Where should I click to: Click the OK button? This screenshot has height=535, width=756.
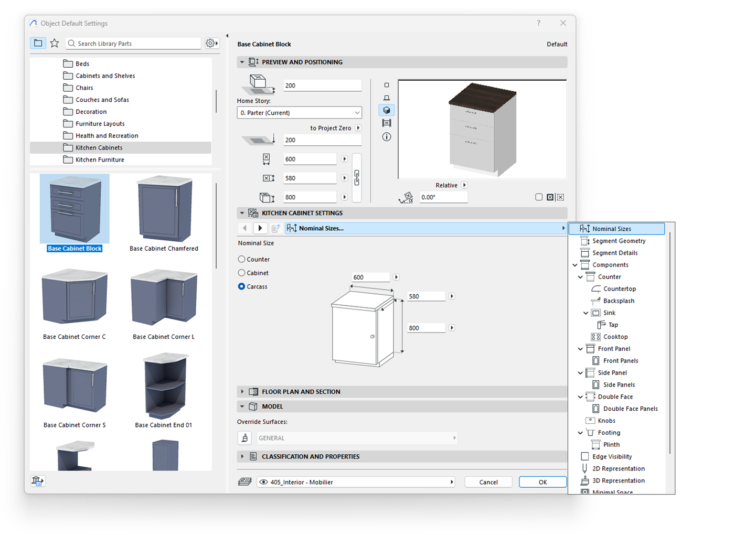543,482
